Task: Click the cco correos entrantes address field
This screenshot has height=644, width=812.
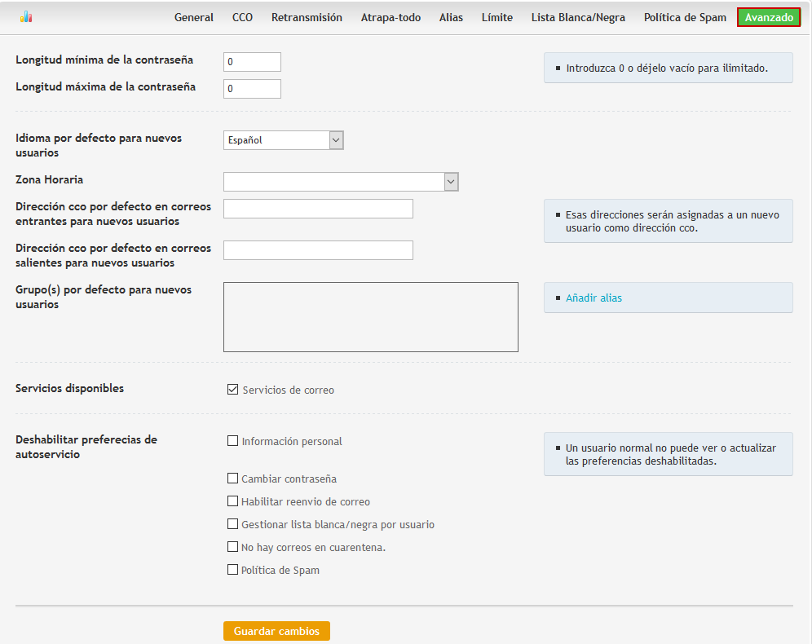Action: pyautogui.click(x=318, y=209)
